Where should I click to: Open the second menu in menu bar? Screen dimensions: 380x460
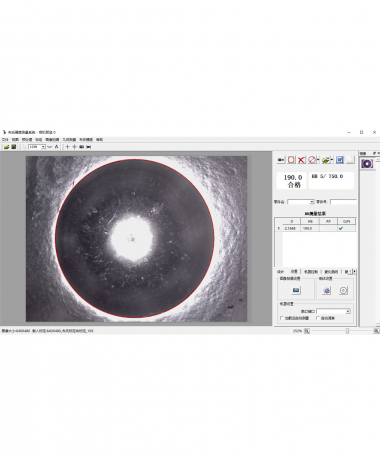click(x=15, y=140)
